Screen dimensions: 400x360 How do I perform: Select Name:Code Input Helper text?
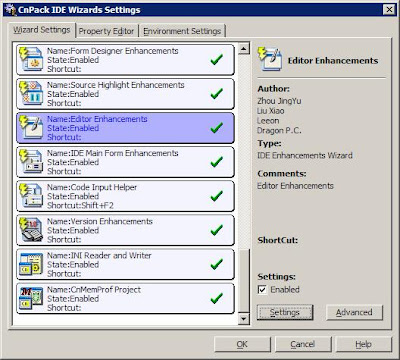[x=92, y=187]
